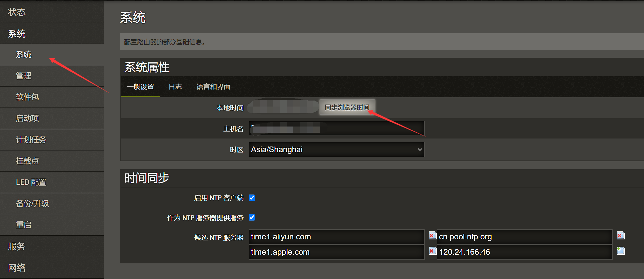Open 计划任务 page in sidebar
Image resolution: width=644 pixels, height=279 pixels.
[52, 140]
